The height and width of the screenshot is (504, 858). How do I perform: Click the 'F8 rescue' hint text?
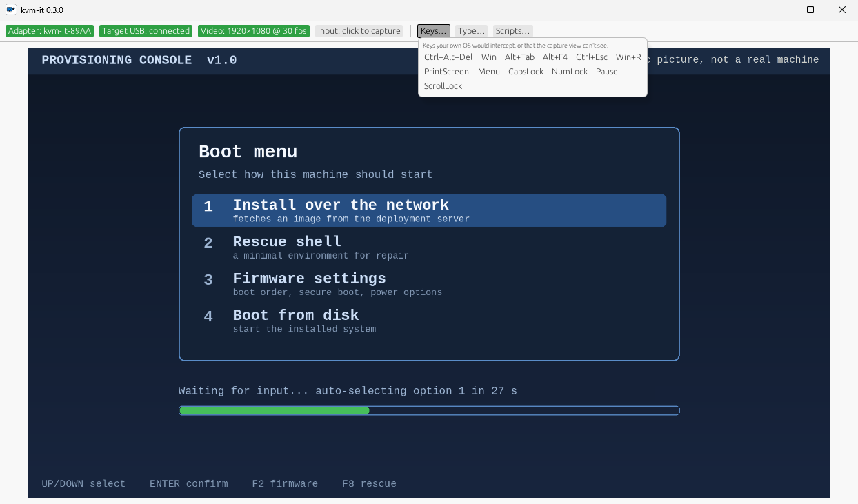pos(369,484)
